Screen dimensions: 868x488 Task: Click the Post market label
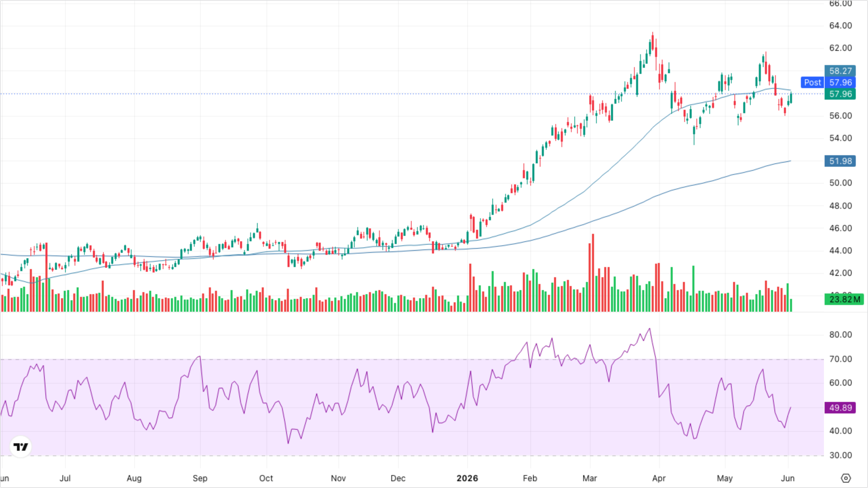tap(812, 82)
